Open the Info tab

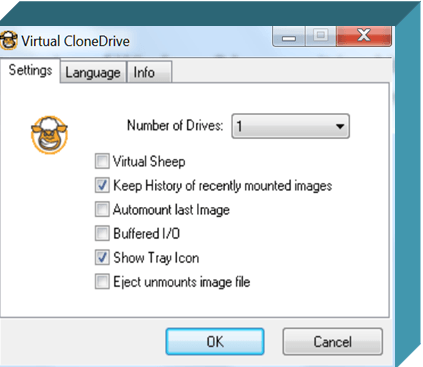(x=149, y=72)
